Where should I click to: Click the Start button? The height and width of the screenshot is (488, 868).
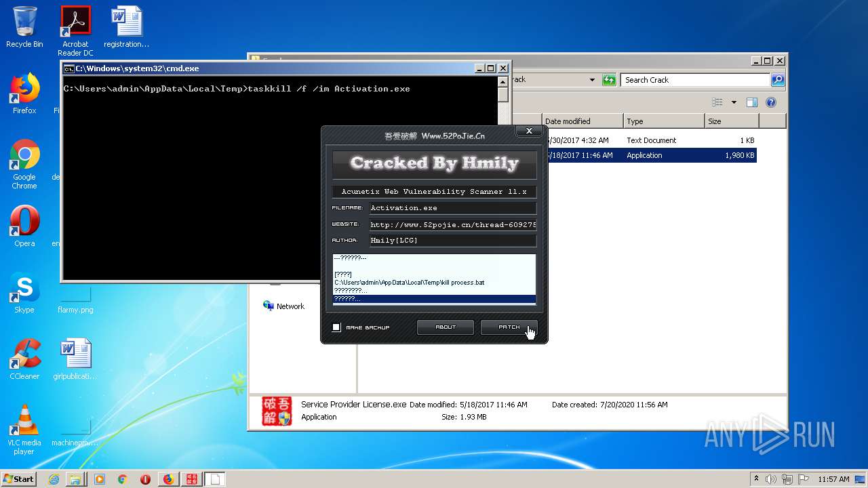[x=18, y=479]
